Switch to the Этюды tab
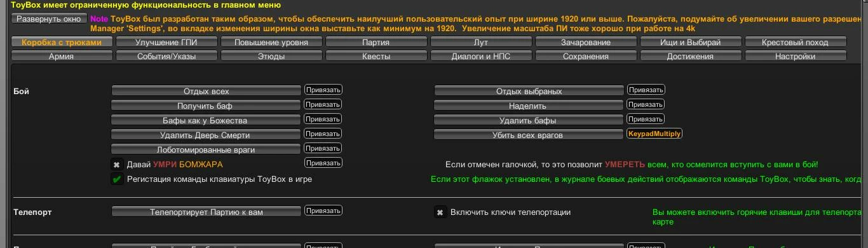Image resolution: width=868 pixels, height=248 pixels. (x=271, y=56)
